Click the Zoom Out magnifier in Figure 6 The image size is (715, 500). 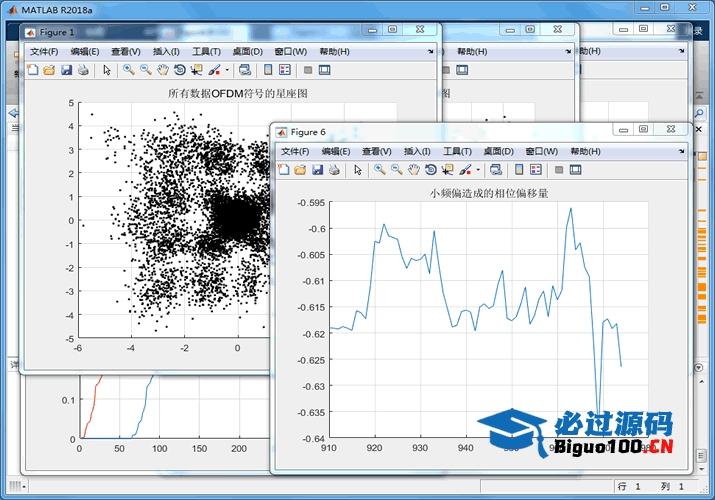pos(396,170)
